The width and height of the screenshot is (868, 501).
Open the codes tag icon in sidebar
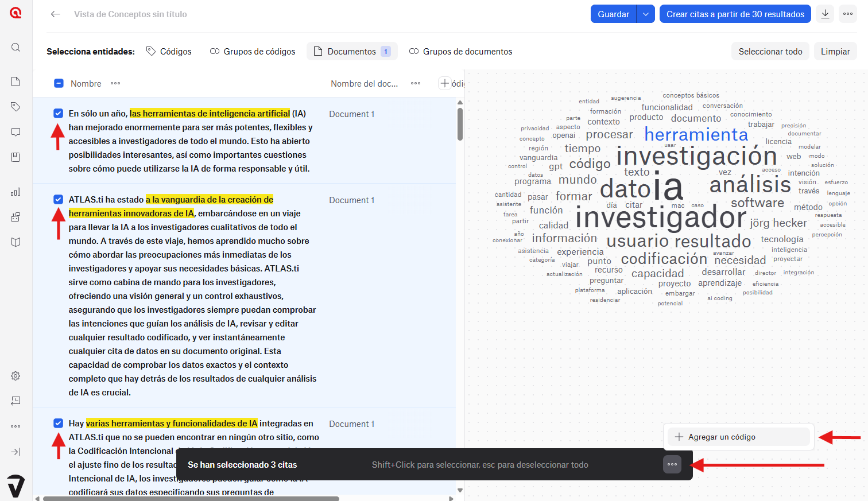point(16,107)
